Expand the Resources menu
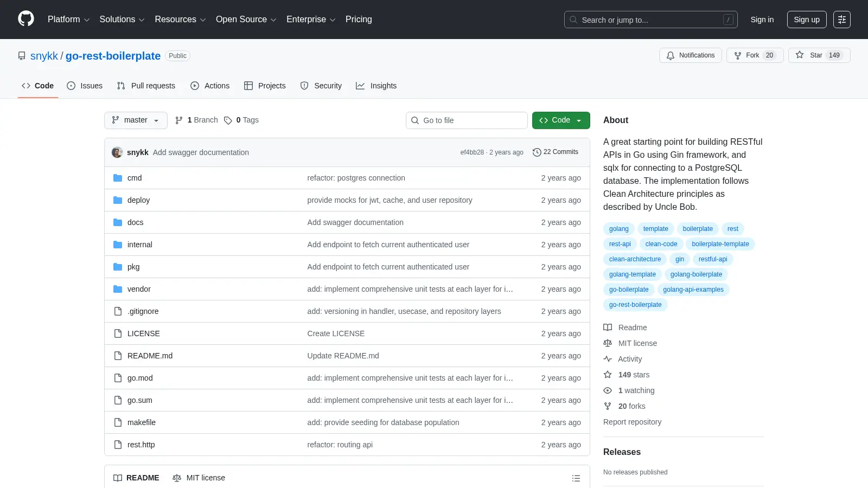This screenshot has height=488, width=868. (x=180, y=20)
